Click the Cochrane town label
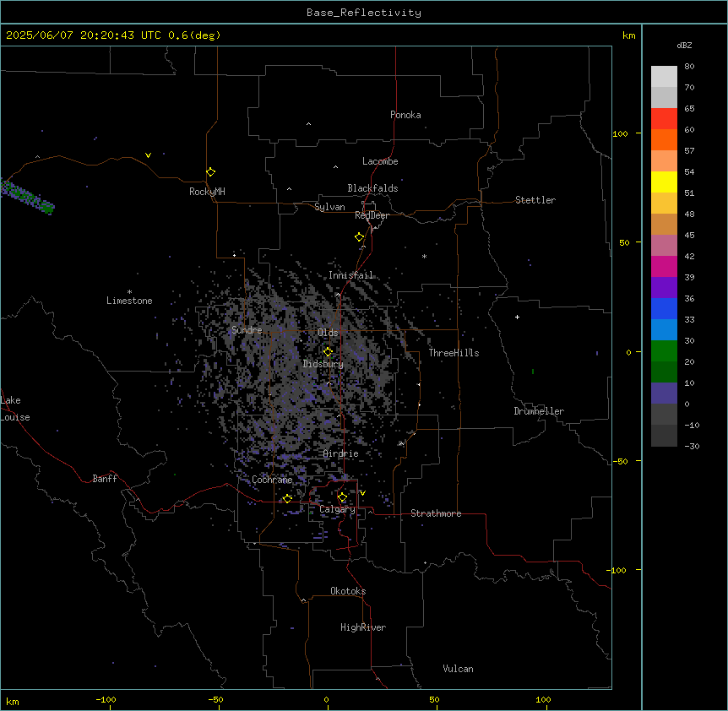Screen dimensions: 728x711 272,480
